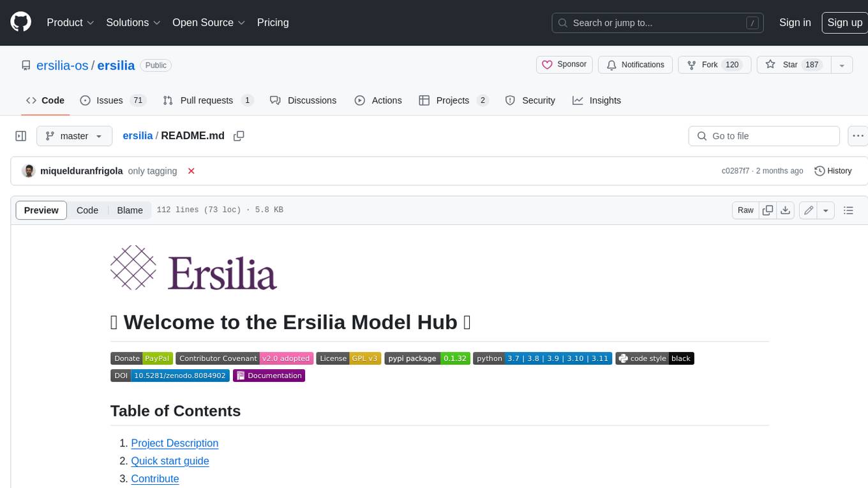Sponsor this project with the heart button
This screenshot has width=868, height=488.
pyautogui.click(x=564, y=65)
